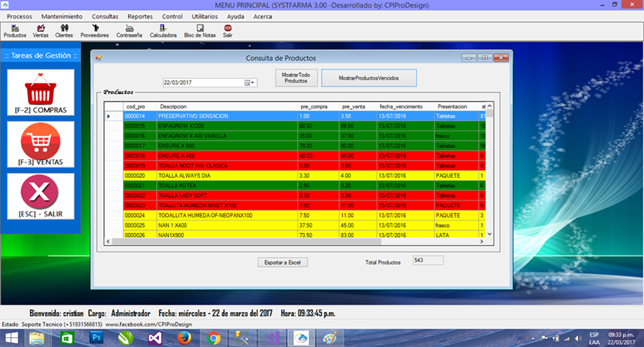
Task: Open the Clientes toolbar icon
Action: coord(64,31)
